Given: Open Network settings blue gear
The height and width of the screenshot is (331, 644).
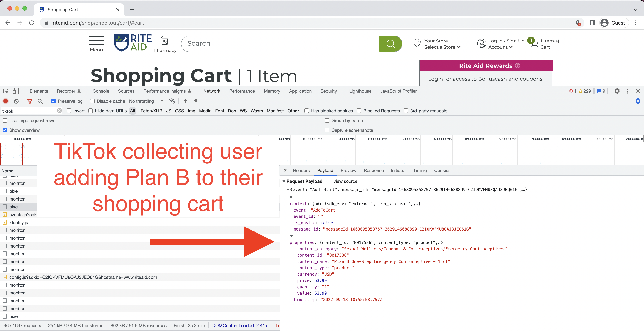Looking at the screenshot, I should click(x=638, y=101).
